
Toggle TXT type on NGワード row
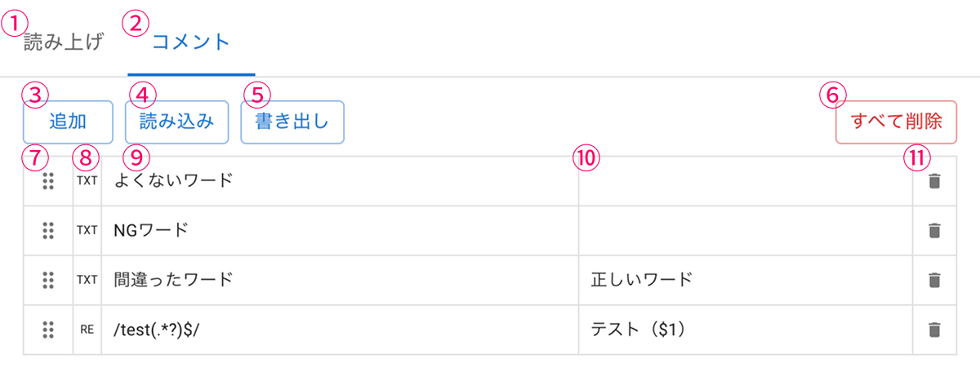87,231
